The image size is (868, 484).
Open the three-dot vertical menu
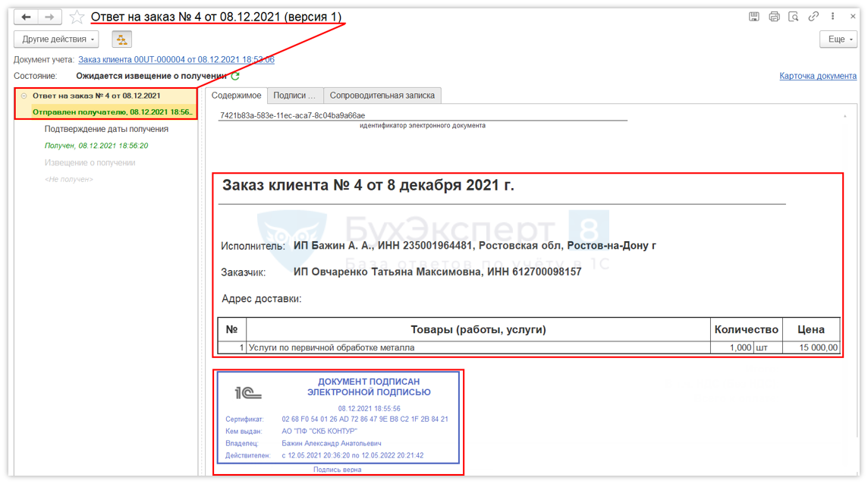pos(832,17)
